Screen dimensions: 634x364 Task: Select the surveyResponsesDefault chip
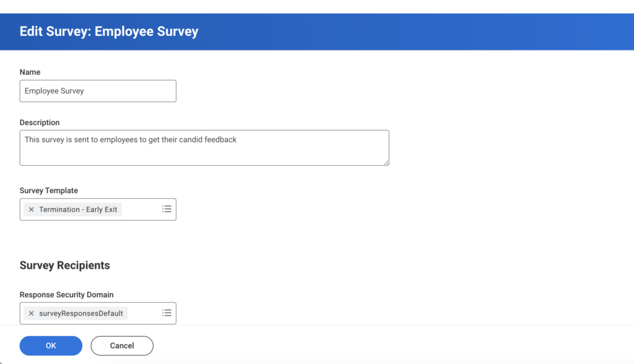click(x=80, y=314)
